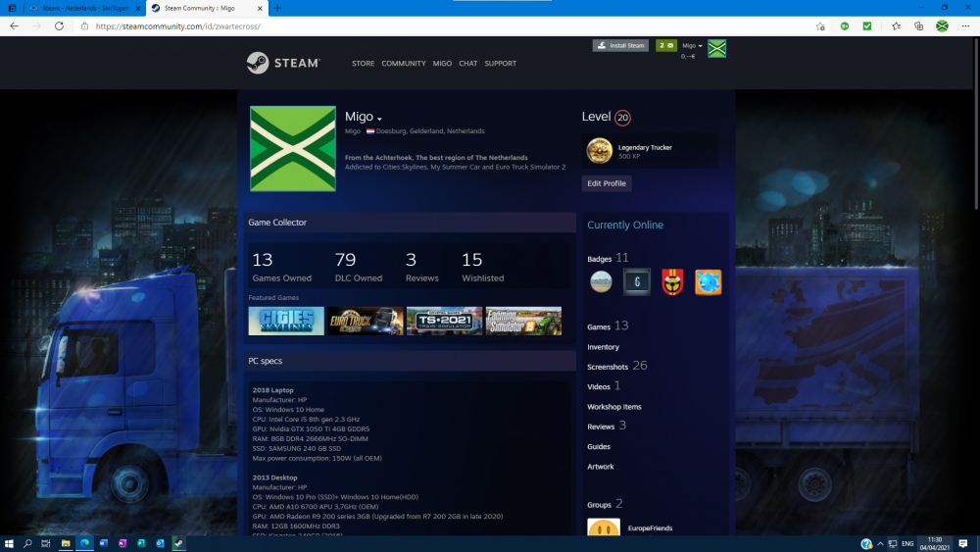Click the browser refresh button
Viewport: 980px width, 552px height.
(59, 26)
